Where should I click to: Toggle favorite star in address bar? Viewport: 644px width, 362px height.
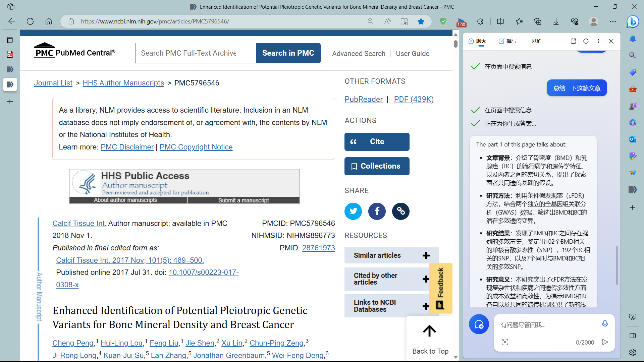coord(421,21)
